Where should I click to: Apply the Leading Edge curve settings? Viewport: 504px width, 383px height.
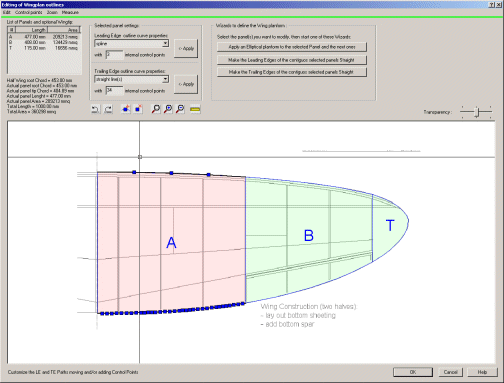point(186,49)
